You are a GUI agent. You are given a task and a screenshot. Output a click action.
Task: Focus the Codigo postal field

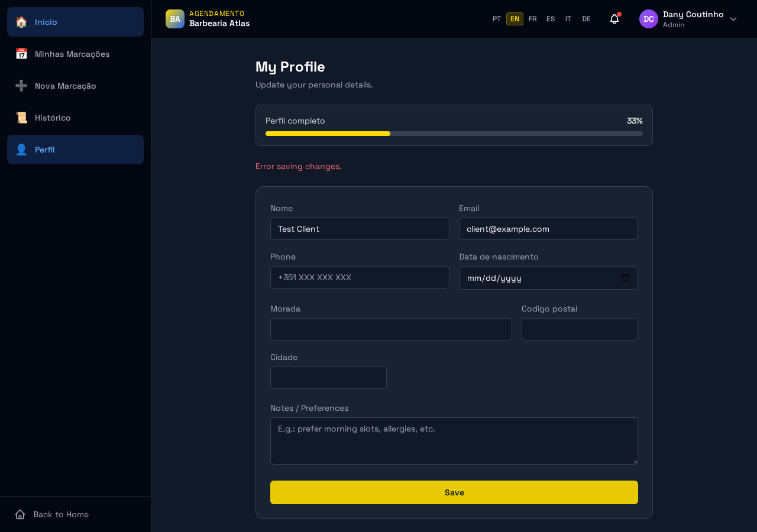580,329
